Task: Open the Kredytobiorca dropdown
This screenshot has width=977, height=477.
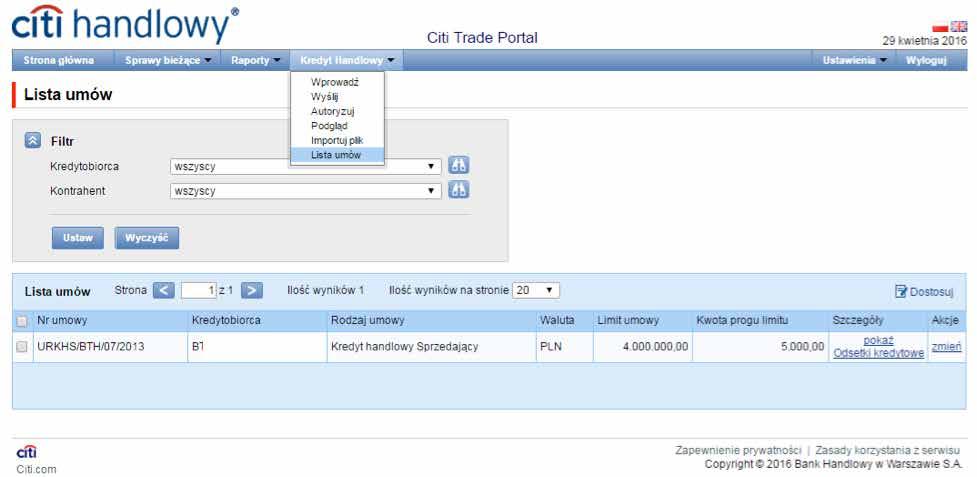Action: pyautogui.click(x=305, y=166)
